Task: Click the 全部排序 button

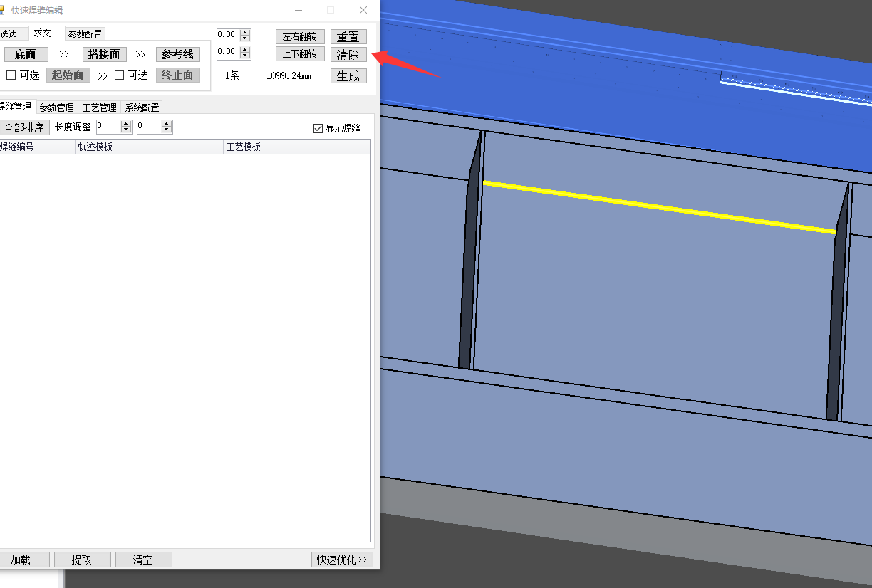Action: click(24, 127)
